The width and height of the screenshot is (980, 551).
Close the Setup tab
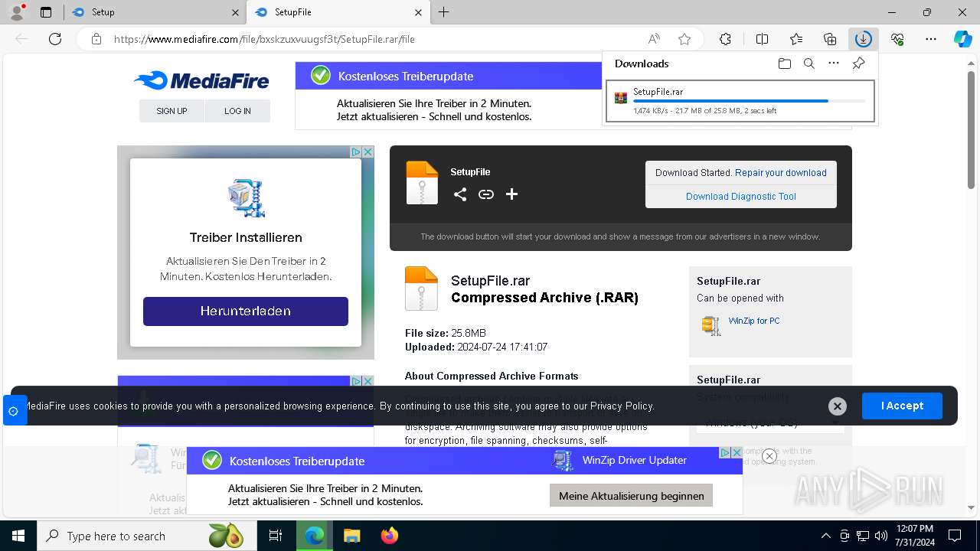pyautogui.click(x=235, y=12)
